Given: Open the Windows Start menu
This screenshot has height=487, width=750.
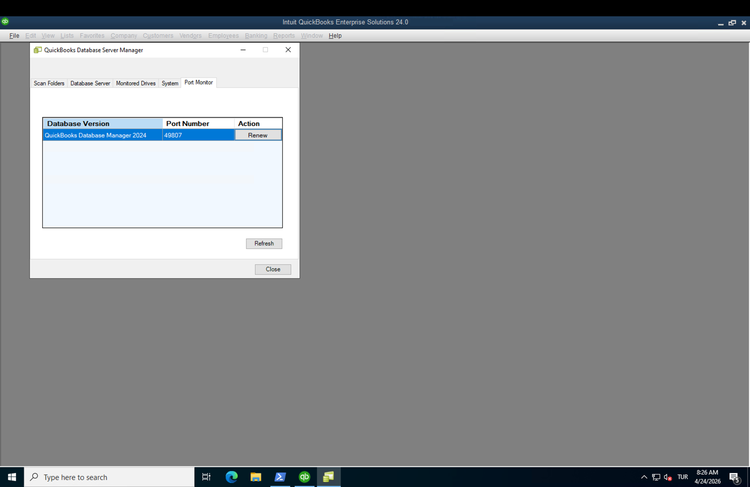Looking at the screenshot, I should [12, 477].
